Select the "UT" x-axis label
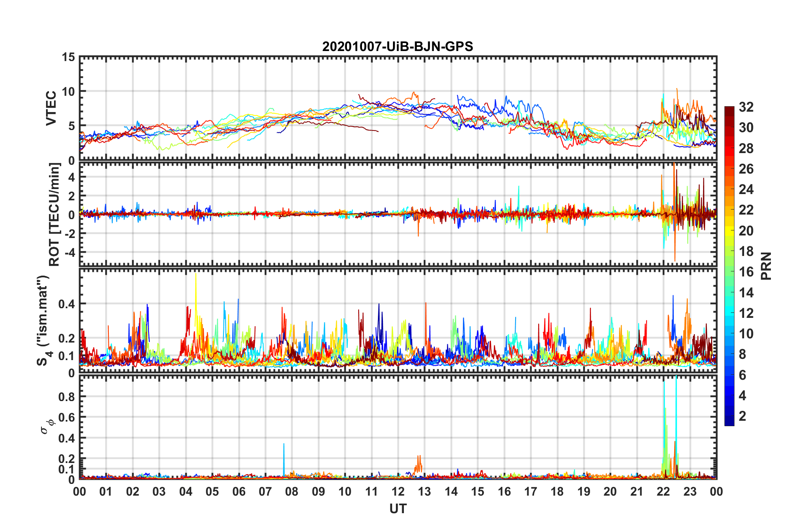Image resolution: width=796 pixels, height=532 pixels. coord(398,509)
